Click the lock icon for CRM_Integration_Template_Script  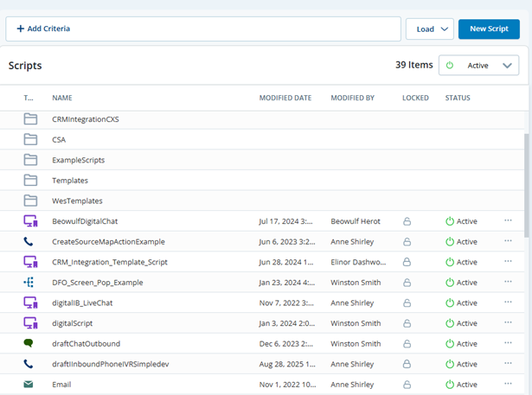click(x=407, y=263)
